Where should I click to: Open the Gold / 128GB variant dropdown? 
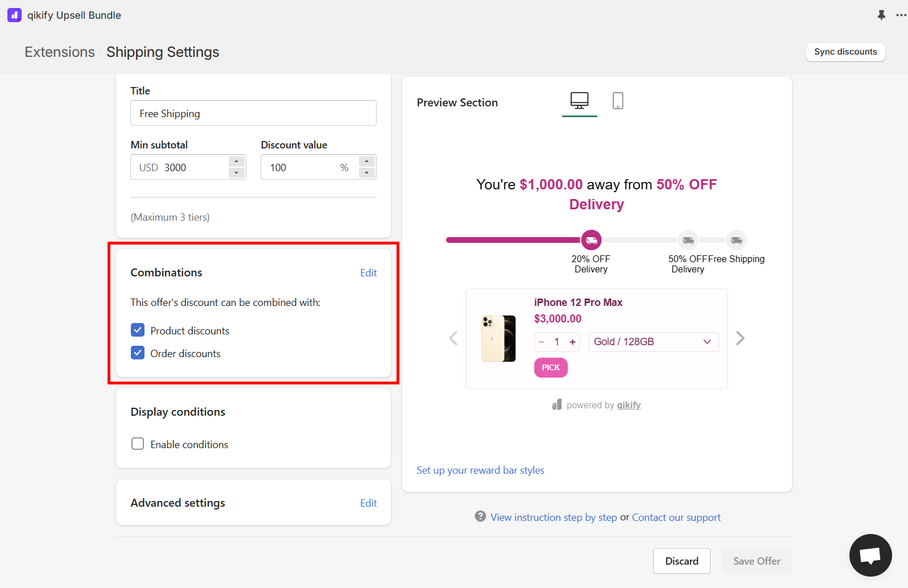(654, 342)
